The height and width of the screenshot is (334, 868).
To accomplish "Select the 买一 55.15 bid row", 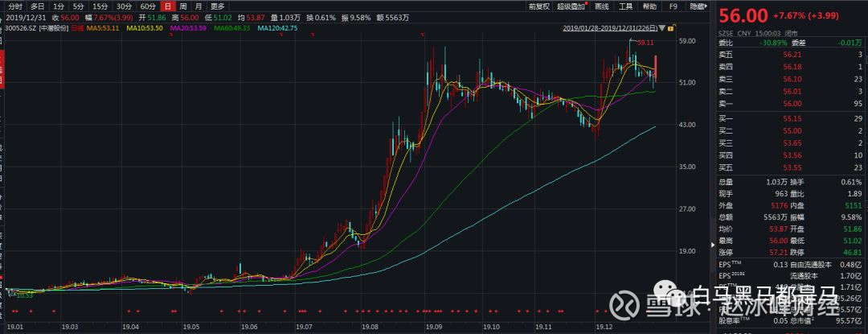I will (x=791, y=119).
